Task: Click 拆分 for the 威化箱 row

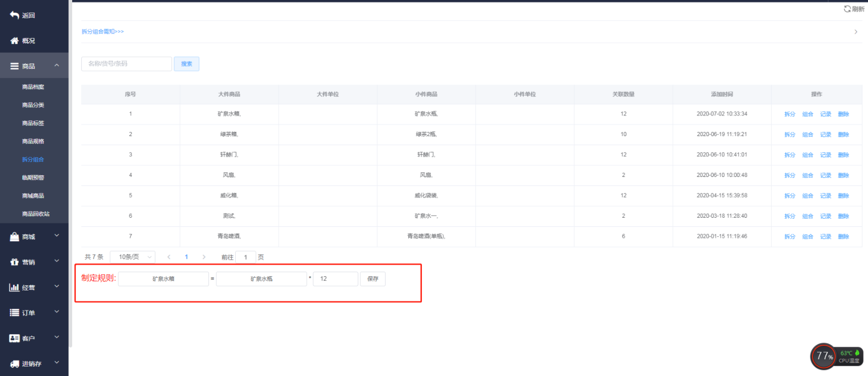Action: [x=790, y=196]
